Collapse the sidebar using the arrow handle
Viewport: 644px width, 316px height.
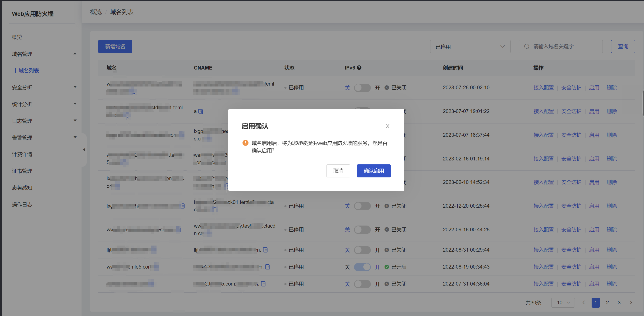[x=84, y=150]
